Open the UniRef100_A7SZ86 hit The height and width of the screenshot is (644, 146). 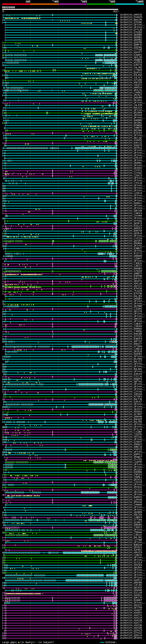(131, 80)
